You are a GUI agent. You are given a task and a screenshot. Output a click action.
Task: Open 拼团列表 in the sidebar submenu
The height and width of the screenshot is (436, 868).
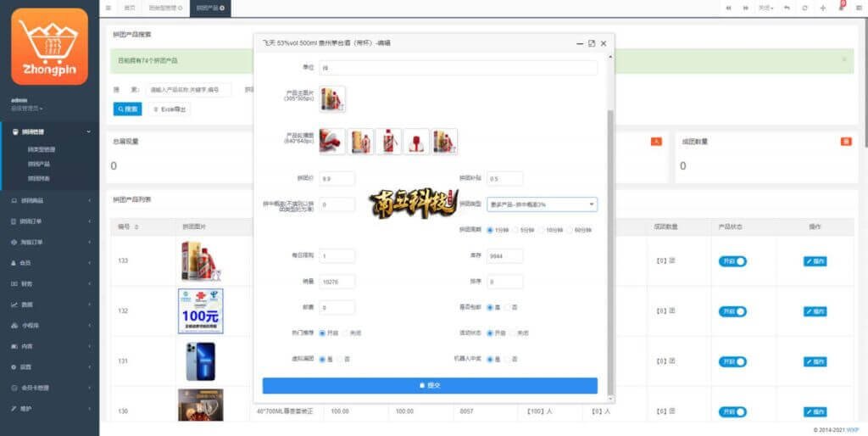click(x=39, y=178)
